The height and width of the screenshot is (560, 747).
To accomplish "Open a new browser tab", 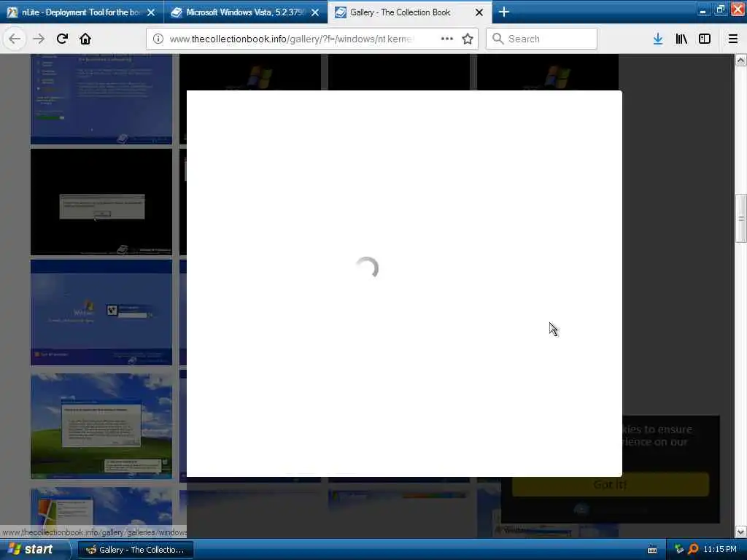I will click(504, 12).
